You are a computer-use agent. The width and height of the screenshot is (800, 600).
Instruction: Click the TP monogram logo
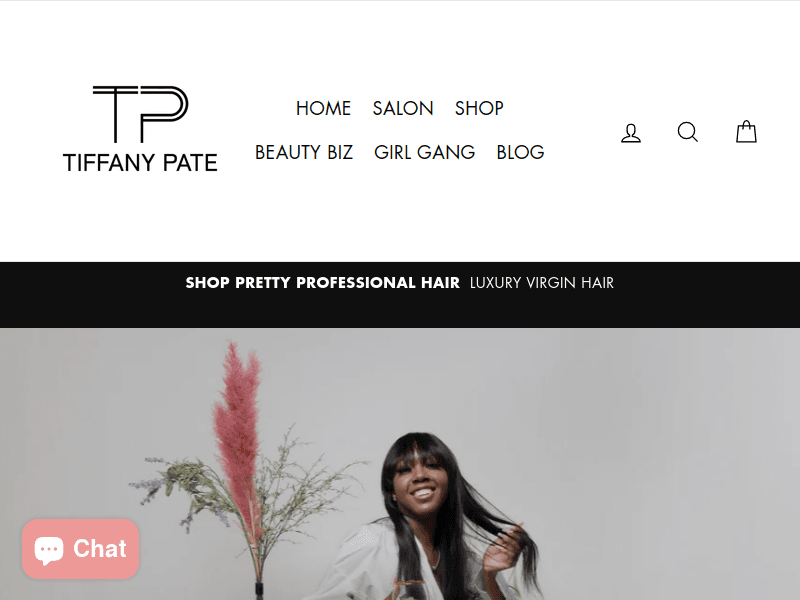[140, 114]
